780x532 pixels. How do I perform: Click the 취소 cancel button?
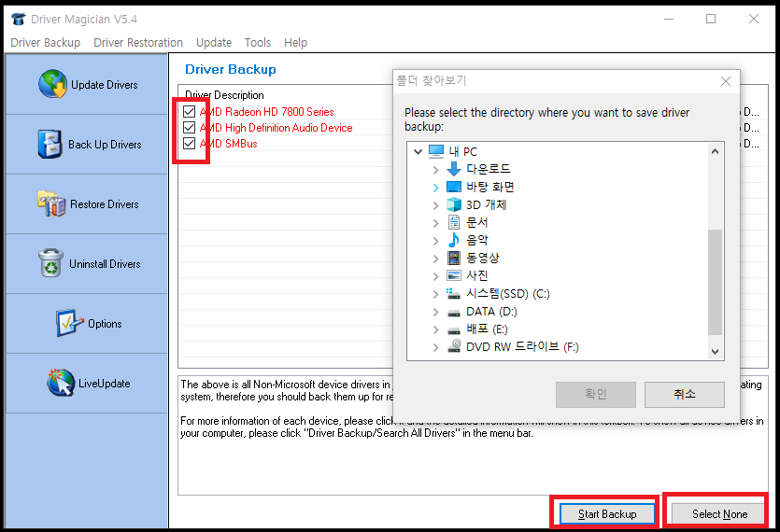click(x=685, y=394)
